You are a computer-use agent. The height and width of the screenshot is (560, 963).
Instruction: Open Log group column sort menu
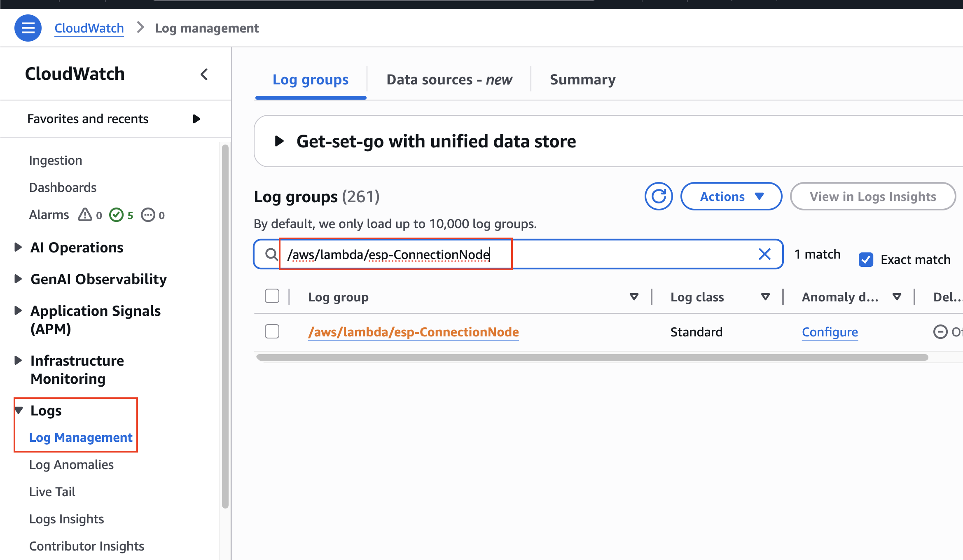pos(634,296)
